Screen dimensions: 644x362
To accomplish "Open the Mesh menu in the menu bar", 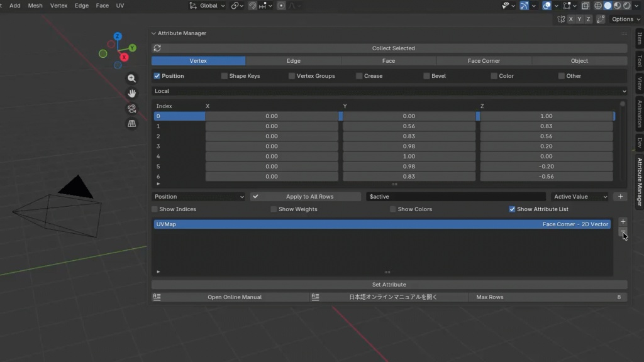I will pos(35,6).
